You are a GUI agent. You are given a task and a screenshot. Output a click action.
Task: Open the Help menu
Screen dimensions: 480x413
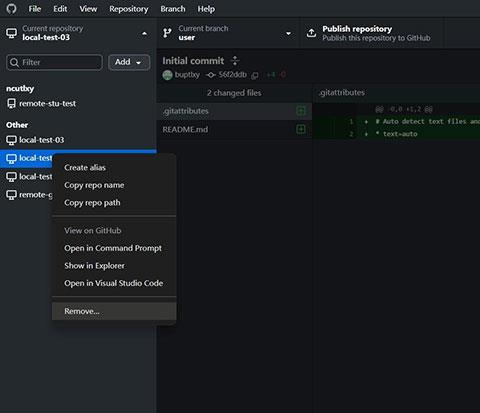206,9
